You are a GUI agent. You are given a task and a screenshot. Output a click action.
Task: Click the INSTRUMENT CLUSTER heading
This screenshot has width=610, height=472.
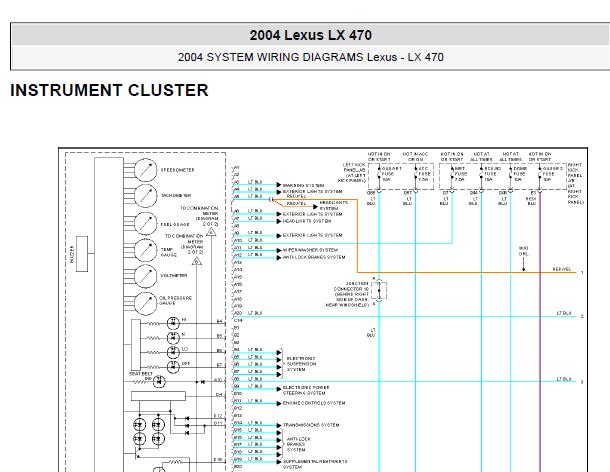tap(109, 90)
